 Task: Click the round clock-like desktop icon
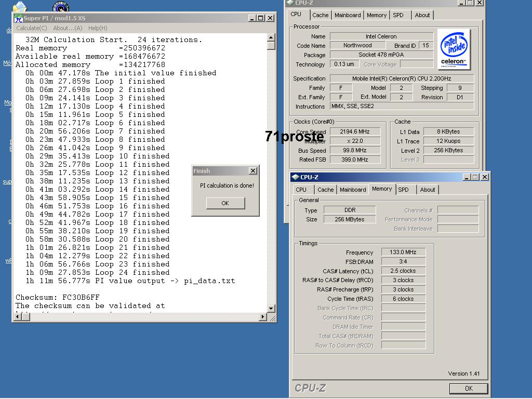(61, 6)
